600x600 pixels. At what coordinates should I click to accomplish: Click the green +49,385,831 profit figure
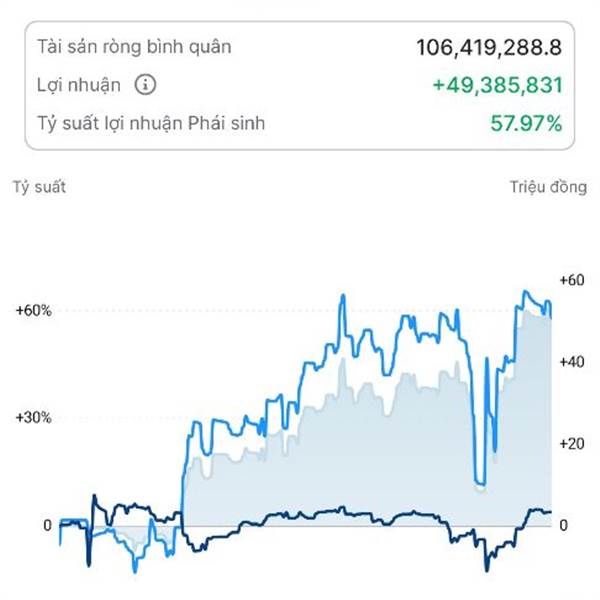[497, 85]
